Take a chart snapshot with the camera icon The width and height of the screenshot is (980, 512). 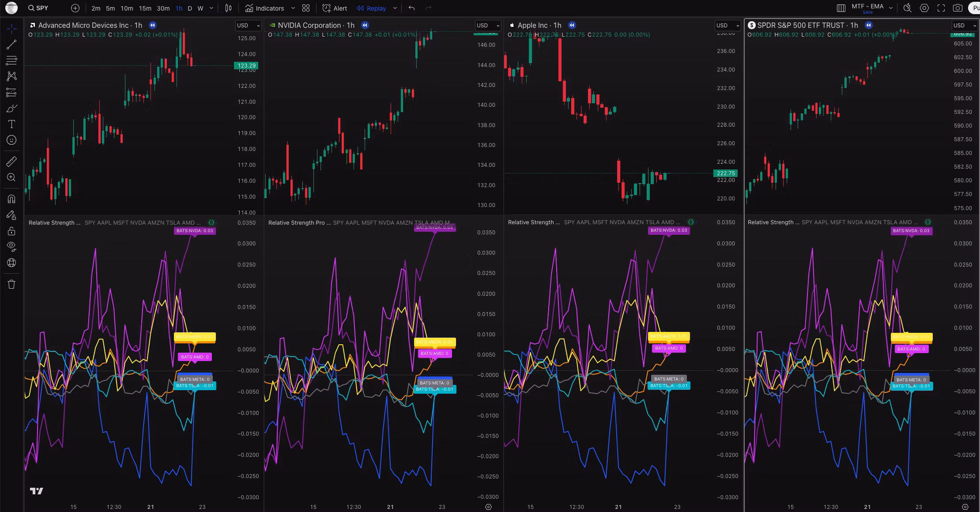(957, 8)
